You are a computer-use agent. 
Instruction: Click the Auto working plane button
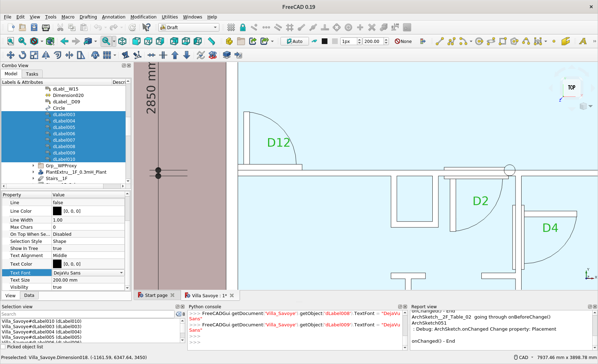click(x=294, y=41)
